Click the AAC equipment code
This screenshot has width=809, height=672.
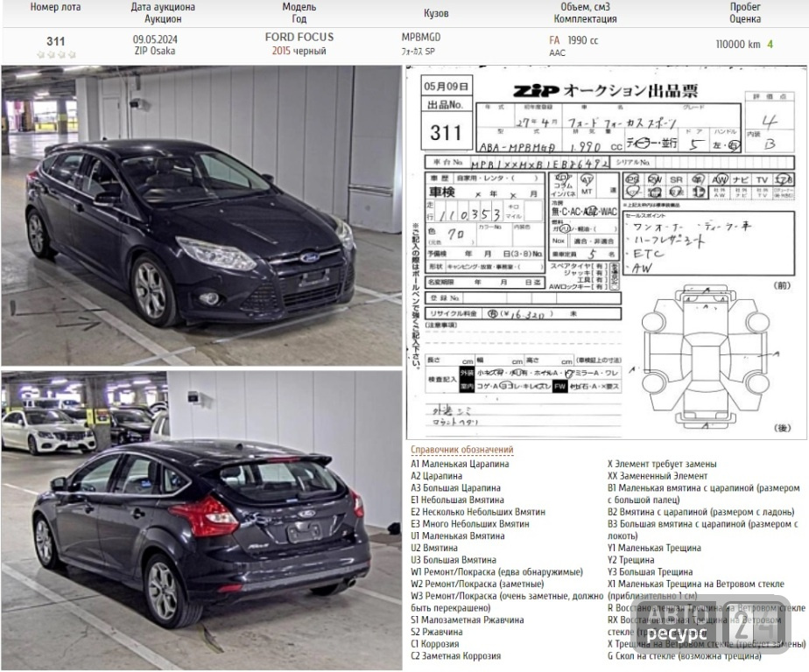tap(557, 52)
